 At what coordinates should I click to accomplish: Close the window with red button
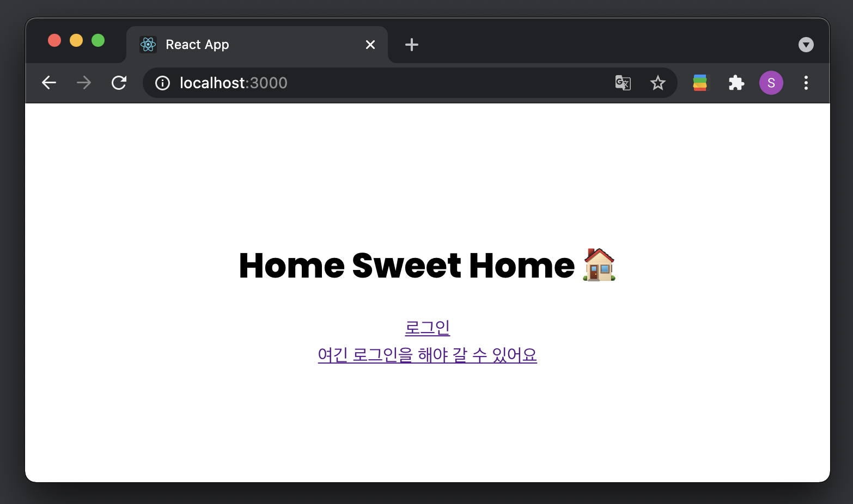click(54, 40)
